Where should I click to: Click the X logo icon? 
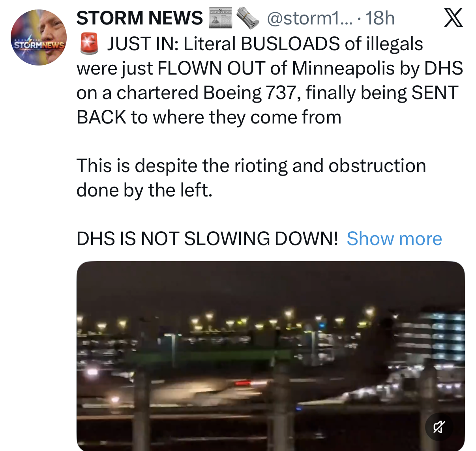(x=453, y=18)
